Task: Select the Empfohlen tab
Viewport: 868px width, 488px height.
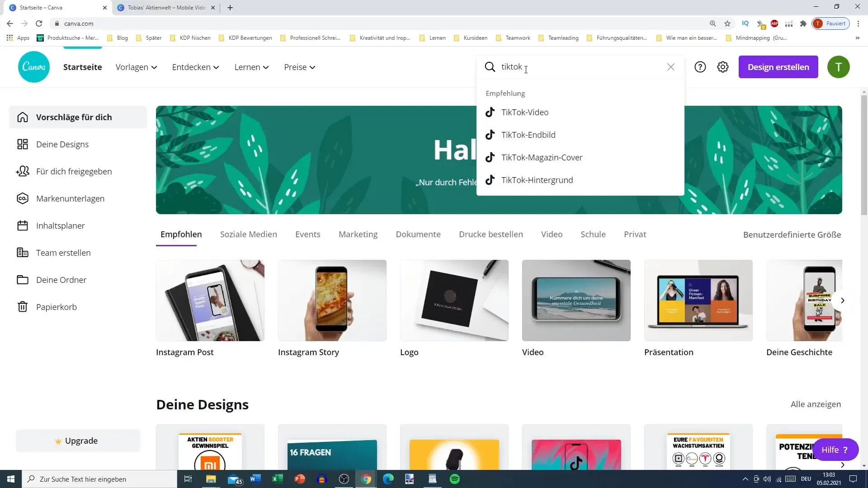Action: [x=181, y=234]
